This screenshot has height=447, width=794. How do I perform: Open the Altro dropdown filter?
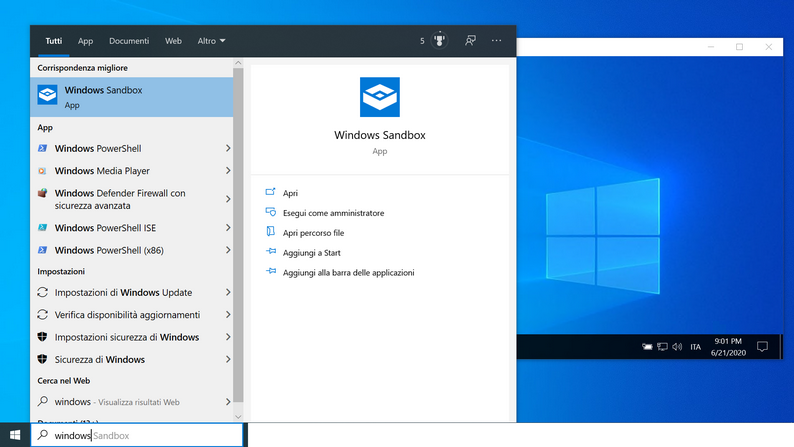[x=211, y=41]
